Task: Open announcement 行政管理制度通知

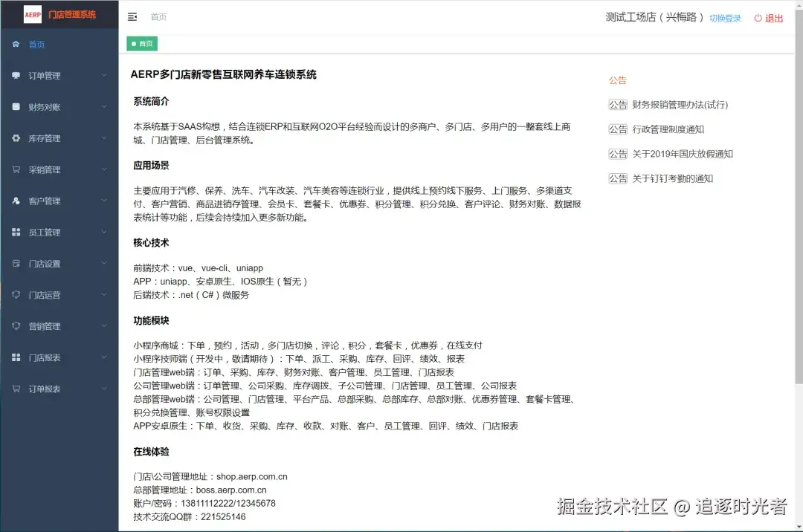Action: coord(668,129)
